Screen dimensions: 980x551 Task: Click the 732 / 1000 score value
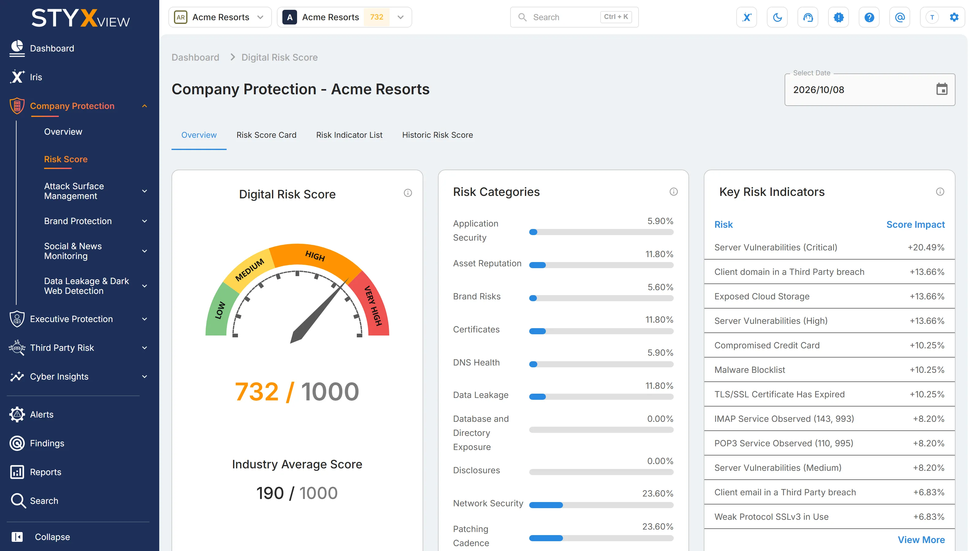coord(297,392)
